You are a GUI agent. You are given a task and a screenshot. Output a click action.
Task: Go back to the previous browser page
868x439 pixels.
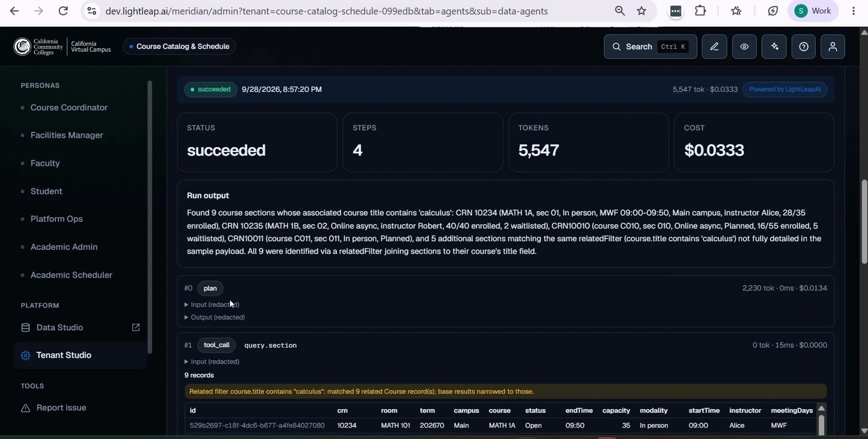(15, 11)
